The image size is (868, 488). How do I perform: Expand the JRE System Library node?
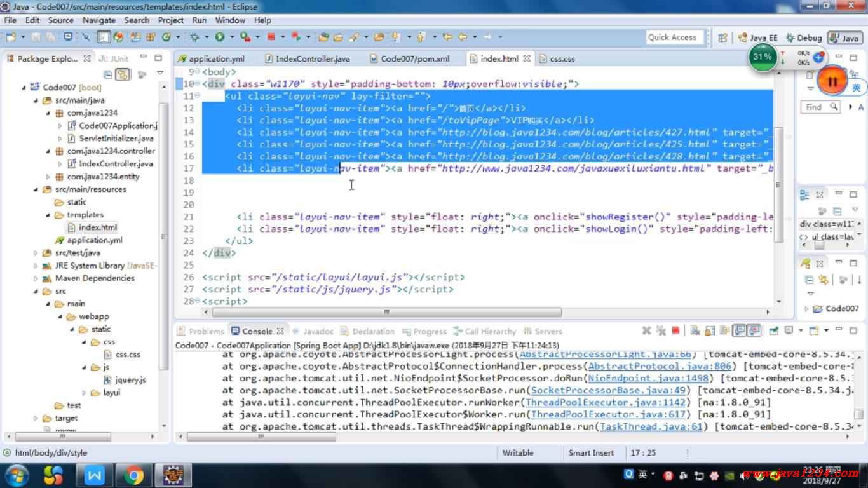click(36, 266)
